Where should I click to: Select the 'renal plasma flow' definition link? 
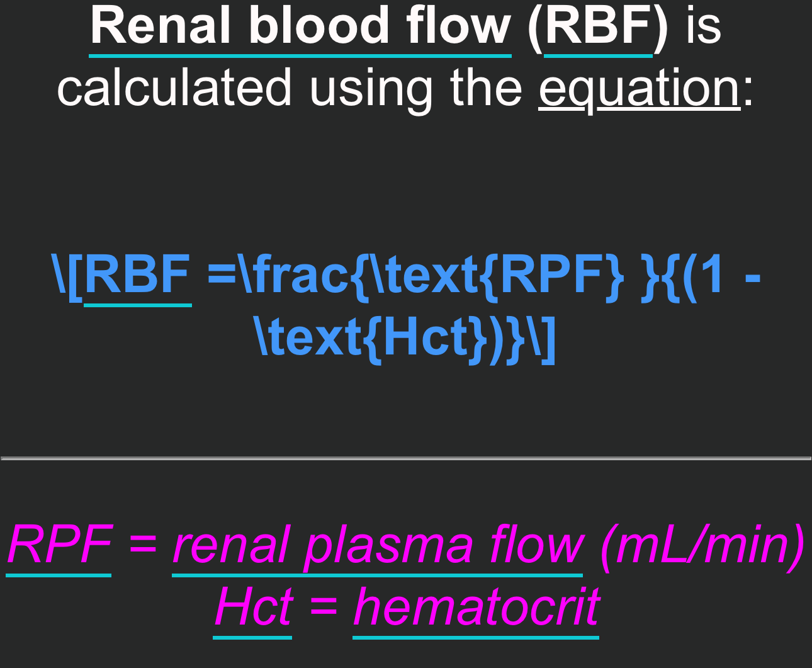378,545
